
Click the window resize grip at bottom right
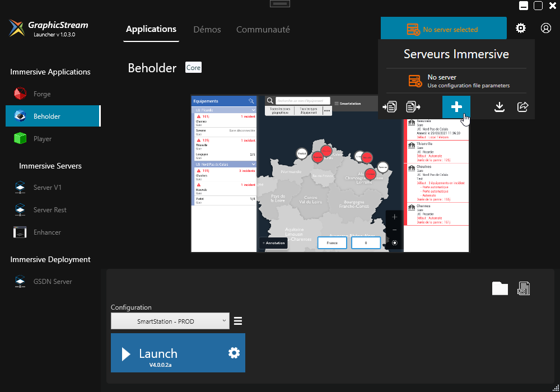[556, 388]
